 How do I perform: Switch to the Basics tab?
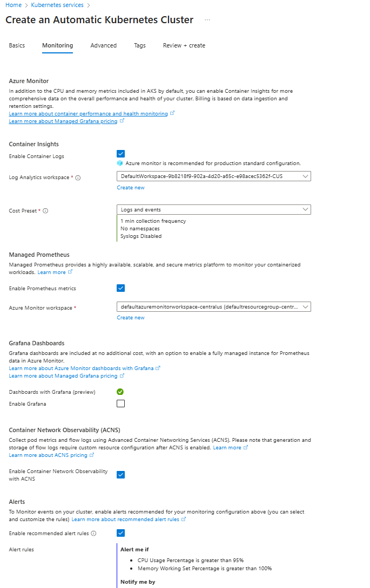(x=17, y=45)
